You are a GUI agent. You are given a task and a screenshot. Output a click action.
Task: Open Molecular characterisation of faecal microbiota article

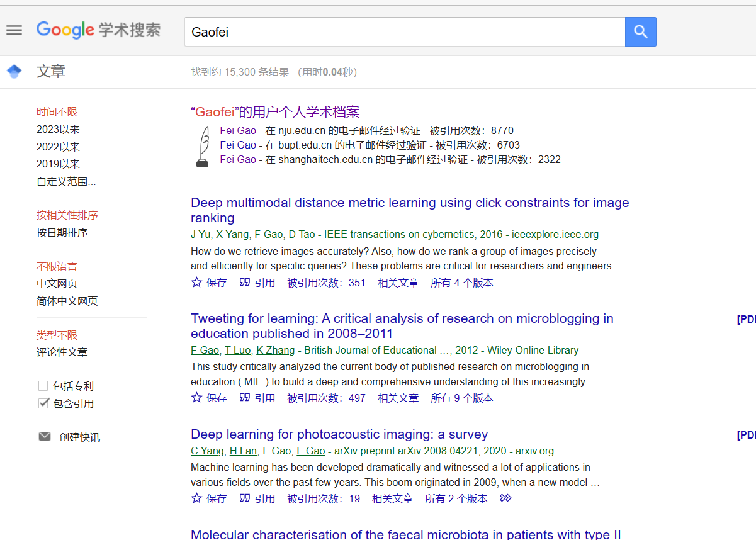click(x=406, y=534)
